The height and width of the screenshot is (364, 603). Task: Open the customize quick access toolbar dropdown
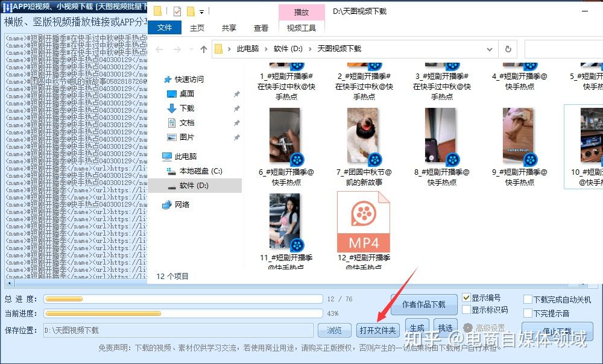click(x=201, y=12)
